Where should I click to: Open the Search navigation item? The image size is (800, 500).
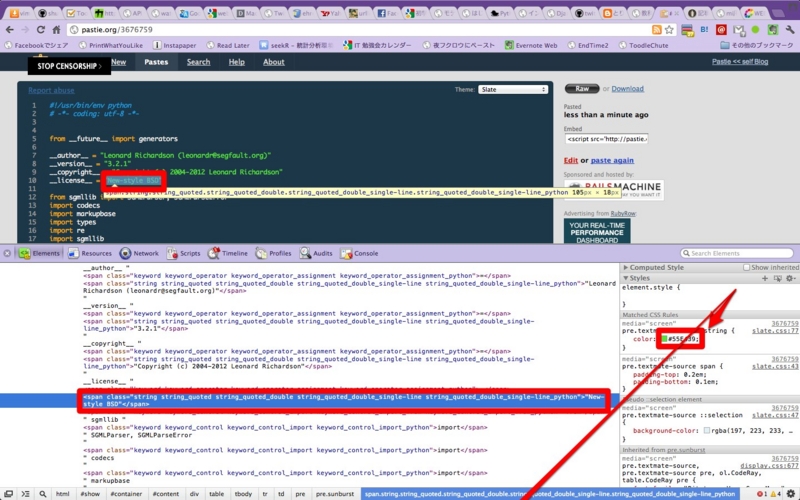coord(198,62)
